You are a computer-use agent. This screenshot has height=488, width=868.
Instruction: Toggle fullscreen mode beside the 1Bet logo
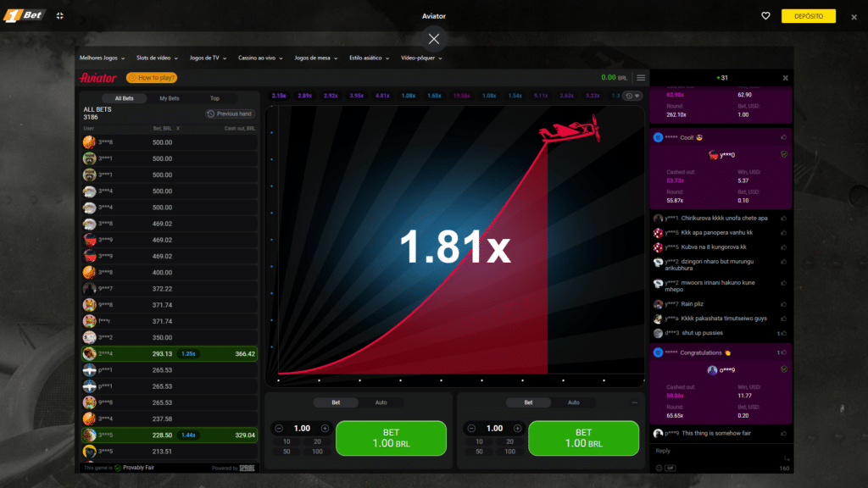click(60, 16)
